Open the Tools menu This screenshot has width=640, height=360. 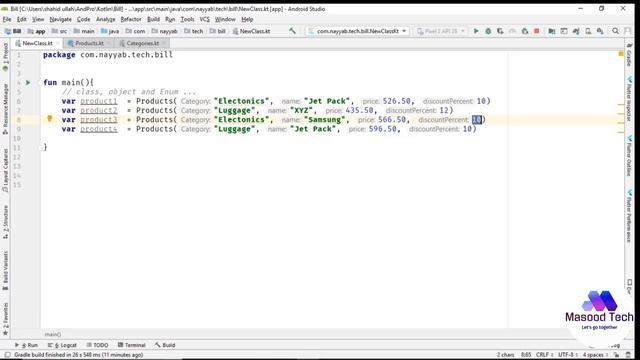click(x=187, y=19)
